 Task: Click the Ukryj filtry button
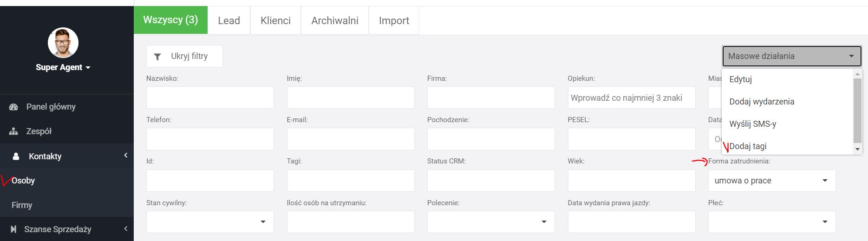(x=184, y=56)
